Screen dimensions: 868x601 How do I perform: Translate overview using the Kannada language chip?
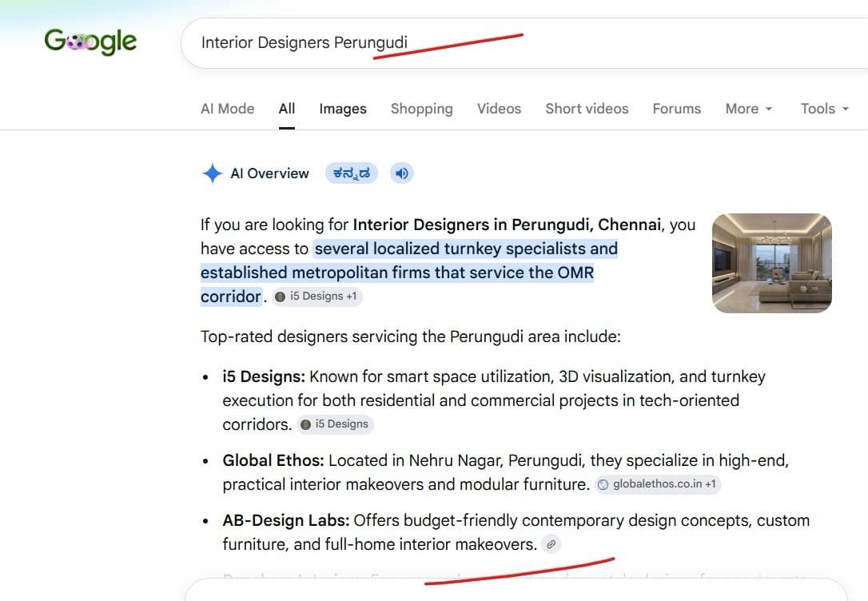(x=352, y=173)
